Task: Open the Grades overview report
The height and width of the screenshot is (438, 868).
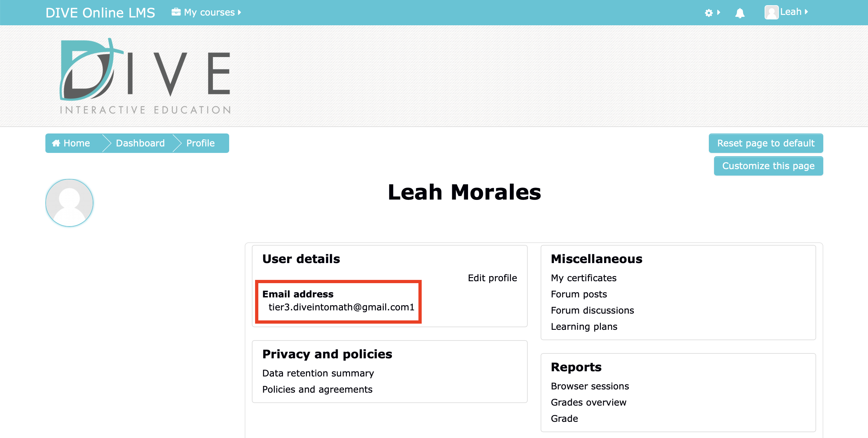Action: coord(588,402)
